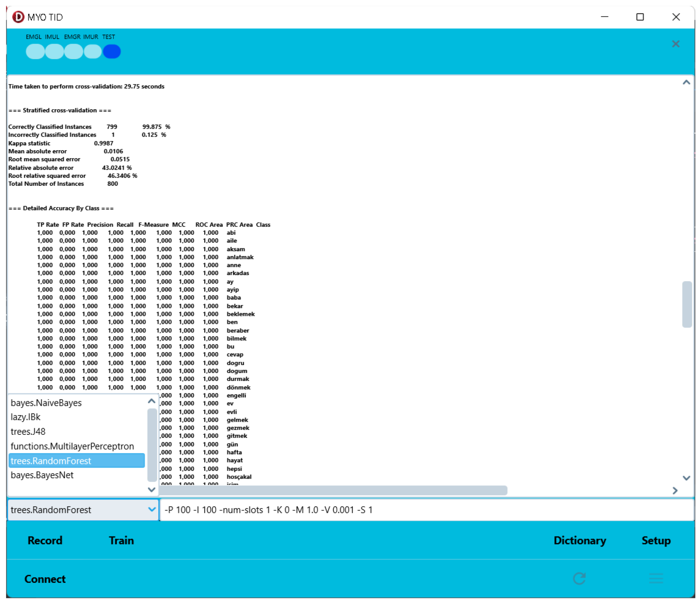Click the MYO TID app logo icon
700x604 pixels.
pyautogui.click(x=18, y=17)
